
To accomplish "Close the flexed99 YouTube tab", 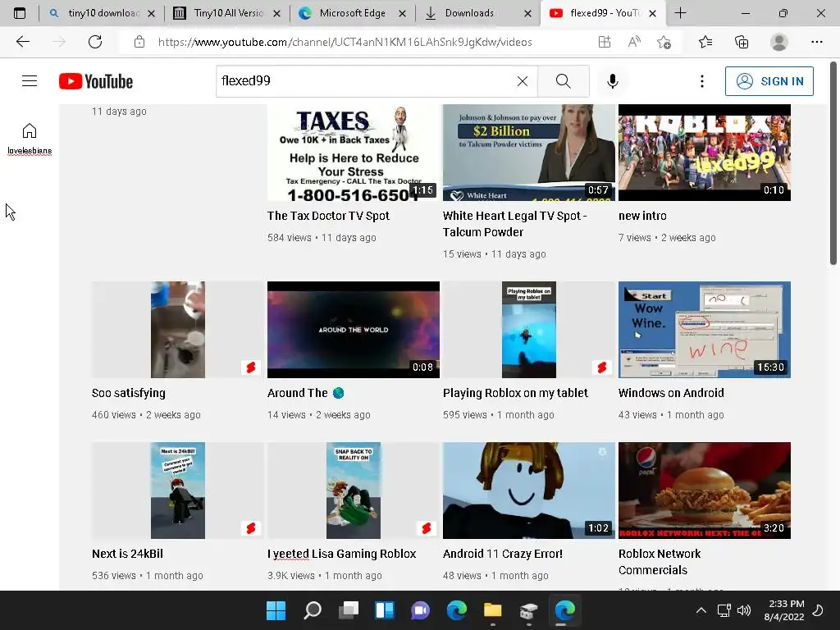I will click(x=652, y=13).
